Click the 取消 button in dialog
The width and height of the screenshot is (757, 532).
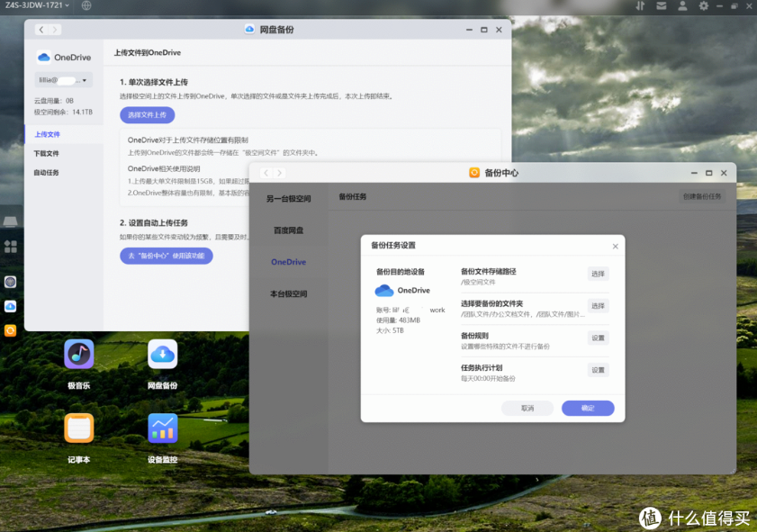coord(527,409)
